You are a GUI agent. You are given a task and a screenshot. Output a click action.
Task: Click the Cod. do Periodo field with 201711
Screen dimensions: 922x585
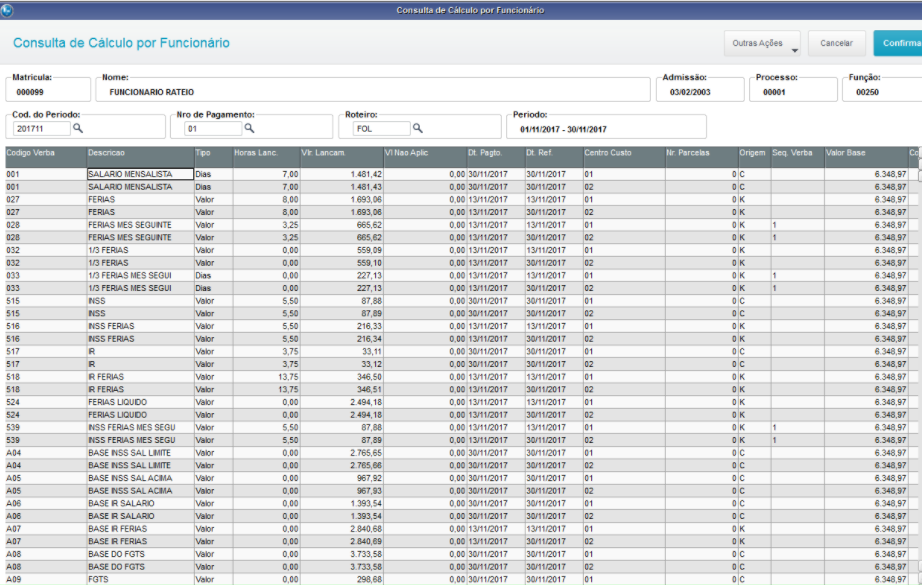[41, 129]
